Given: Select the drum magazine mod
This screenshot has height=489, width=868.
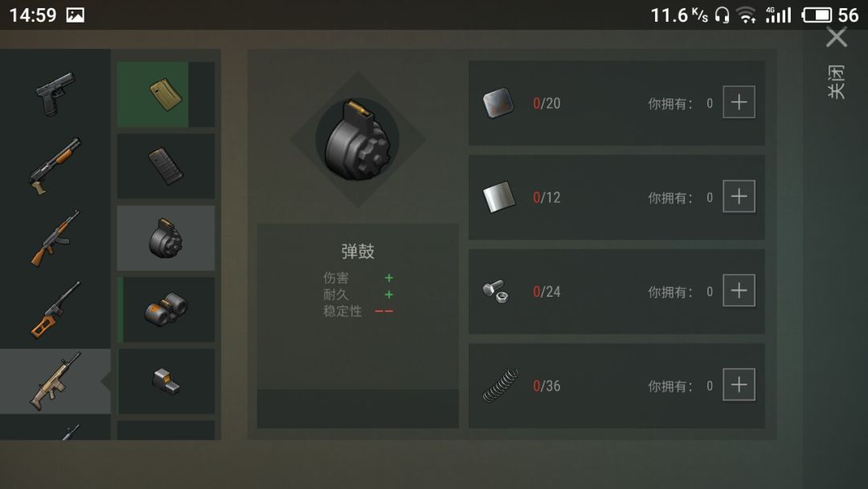Looking at the screenshot, I should [x=166, y=238].
